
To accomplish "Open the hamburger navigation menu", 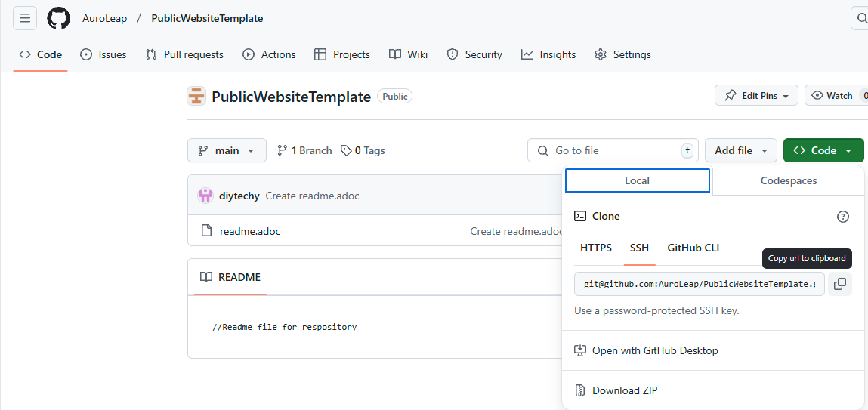I will 25,18.
